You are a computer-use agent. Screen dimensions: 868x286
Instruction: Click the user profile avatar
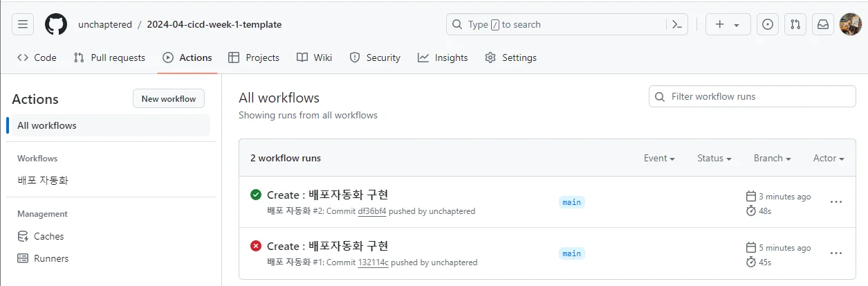click(850, 24)
